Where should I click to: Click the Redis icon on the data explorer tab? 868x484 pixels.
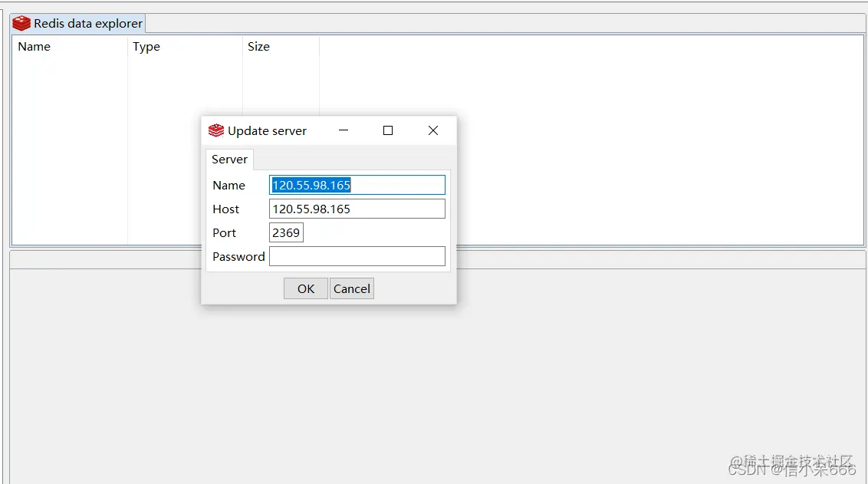pos(21,23)
